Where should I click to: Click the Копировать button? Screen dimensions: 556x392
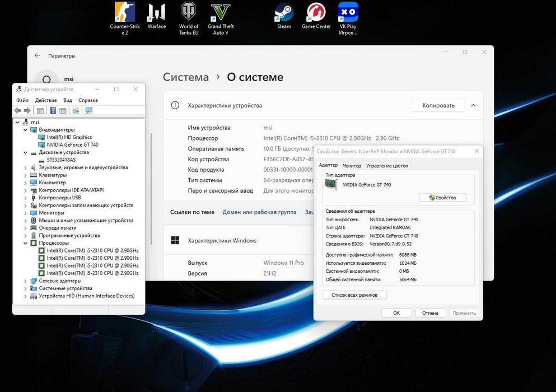click(x=438, y=105)
